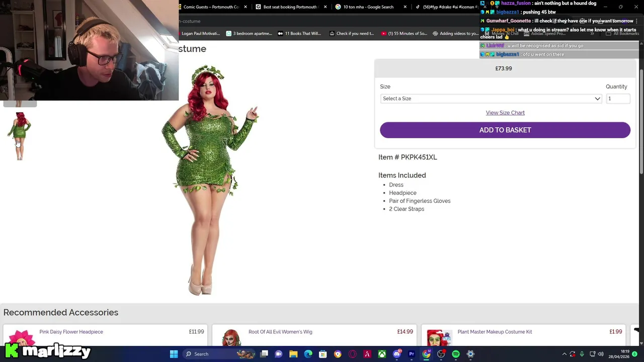
Task: Open the red A app on the taskbar
Action: coord(367,354)
